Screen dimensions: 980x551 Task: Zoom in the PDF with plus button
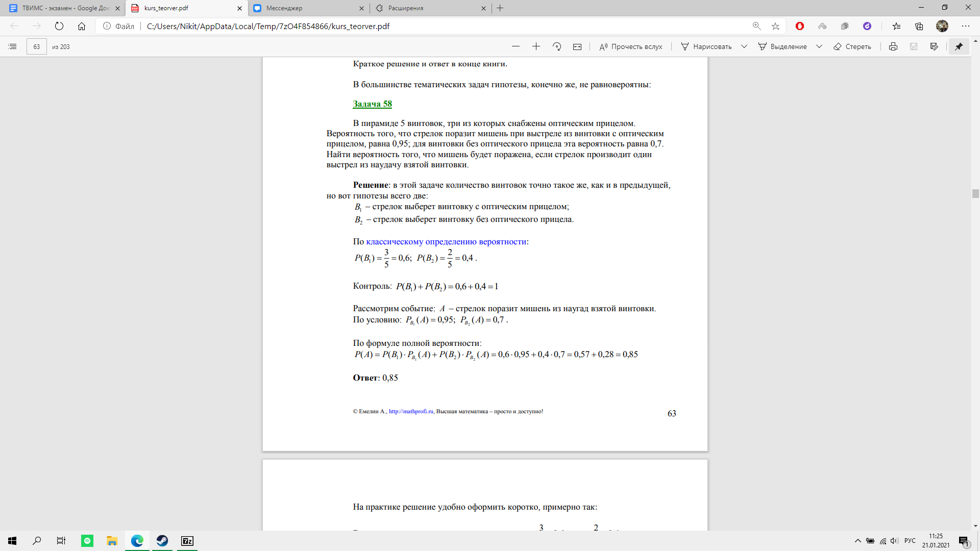click(x=536, y=46)
